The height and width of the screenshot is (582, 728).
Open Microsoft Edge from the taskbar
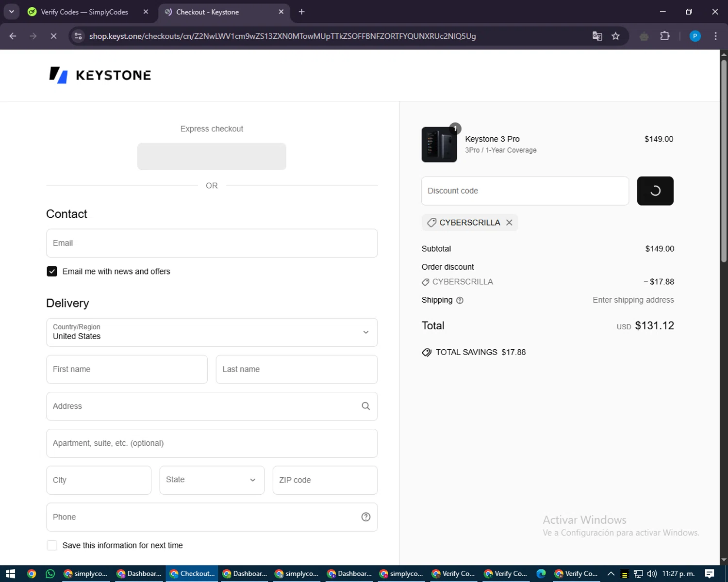[541, 574]
